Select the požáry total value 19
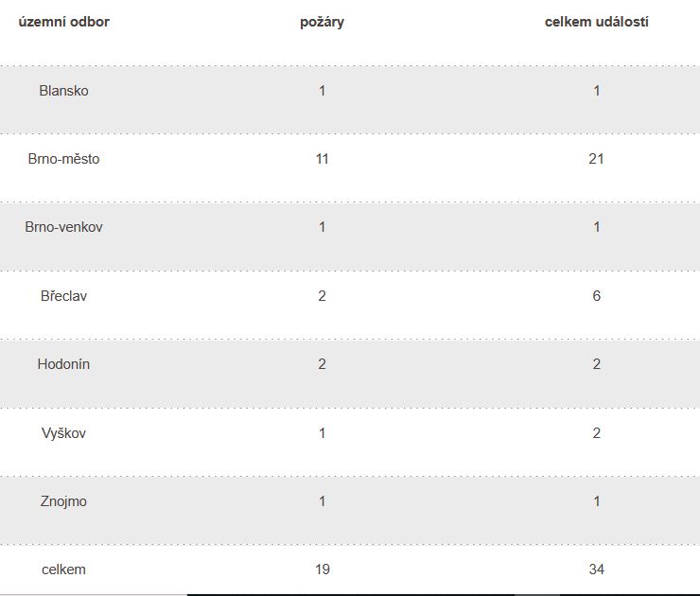The width and height of the screenshot is (700, 596). (x=322, y=570)
